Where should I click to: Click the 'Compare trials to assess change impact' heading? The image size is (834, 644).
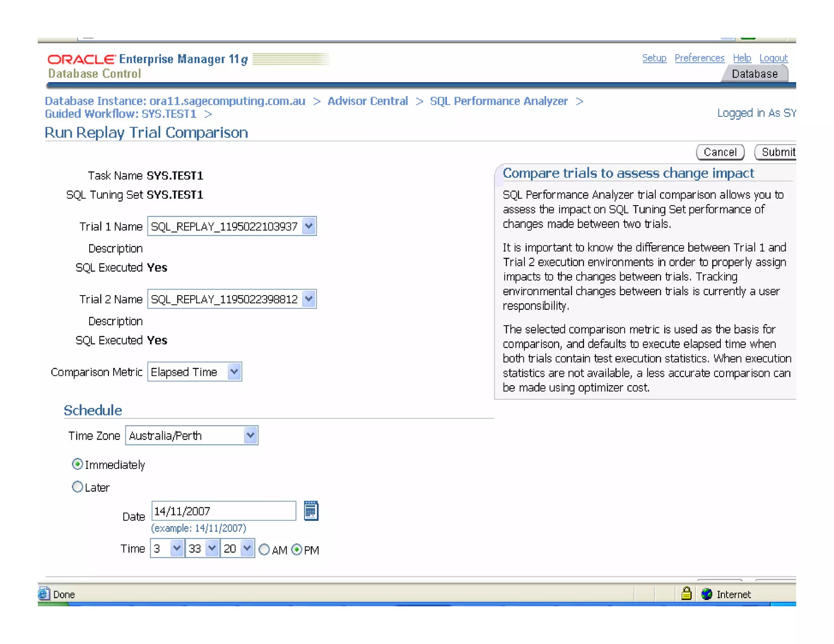pos(628,173)
